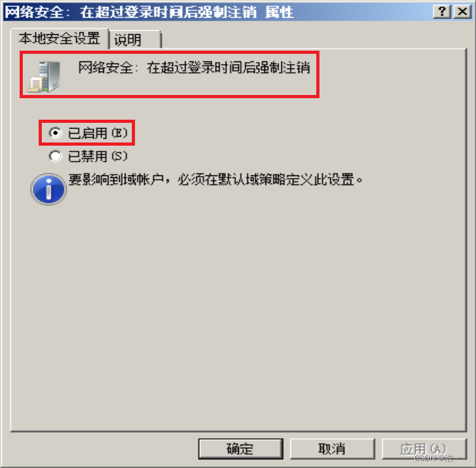The width and height of the screenshot is (476, 468).
Task: Cancel with the 取消 button
Action: (332, 448)
